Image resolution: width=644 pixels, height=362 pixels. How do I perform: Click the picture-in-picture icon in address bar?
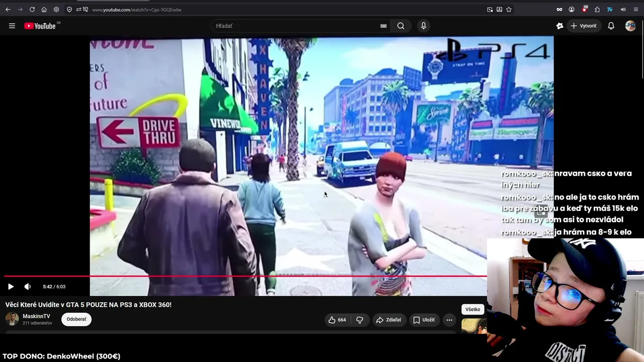[490, 10]
